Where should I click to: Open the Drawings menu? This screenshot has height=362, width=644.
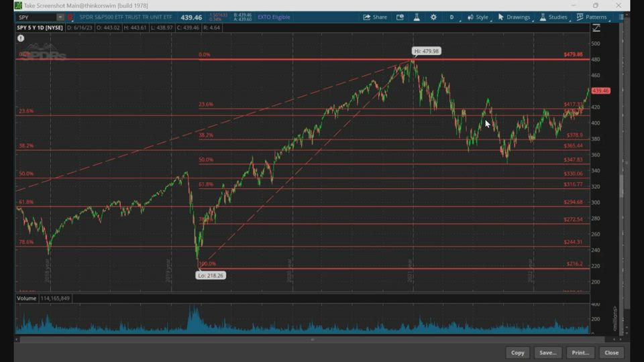pyautogui.click(x=514, y=17)
